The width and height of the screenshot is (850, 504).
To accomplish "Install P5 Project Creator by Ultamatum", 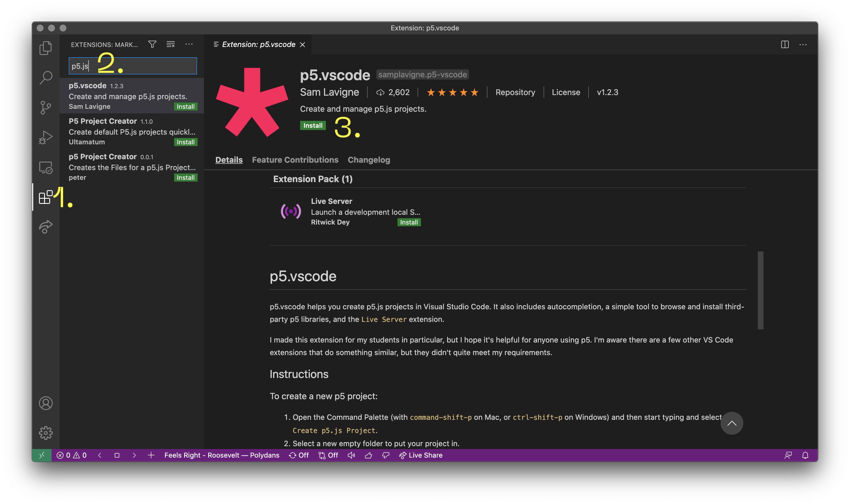I will pos(185,142).
